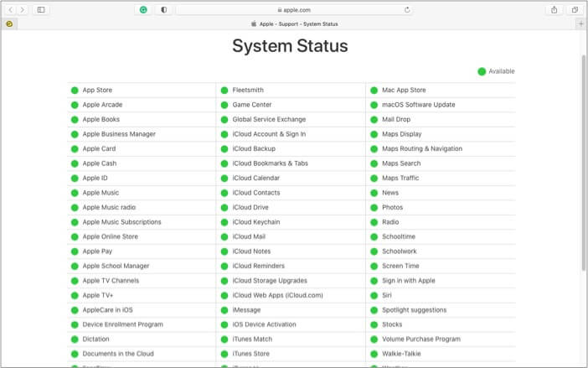Click the AppleCare in iOS entry
Screen dimensions: 588x368
click(x=107, y=310)
